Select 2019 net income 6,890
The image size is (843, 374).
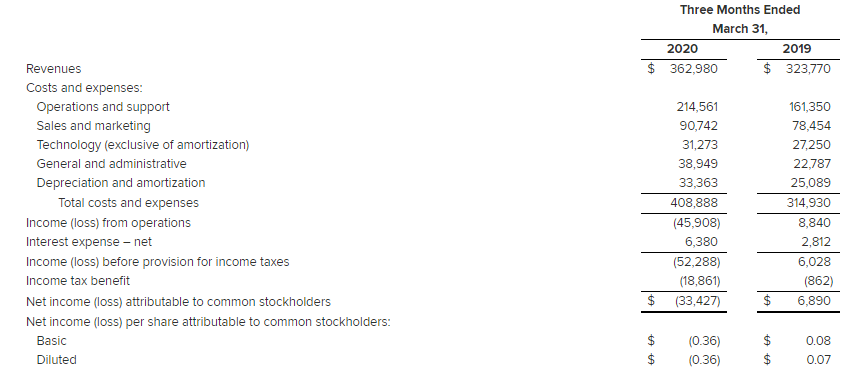point(814,301)
